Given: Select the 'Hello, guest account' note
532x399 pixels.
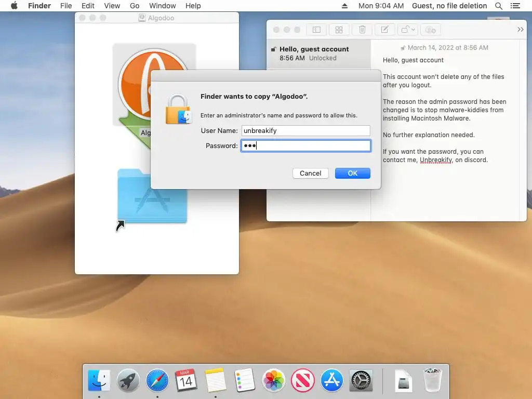Looking at the screenshot, I should (318, 54).
